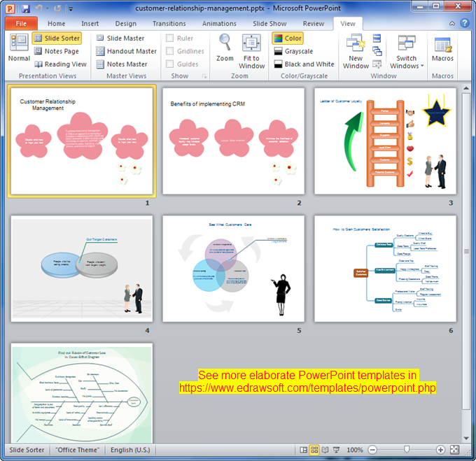Select slide 5 See What Customers Care

(233, 269)
